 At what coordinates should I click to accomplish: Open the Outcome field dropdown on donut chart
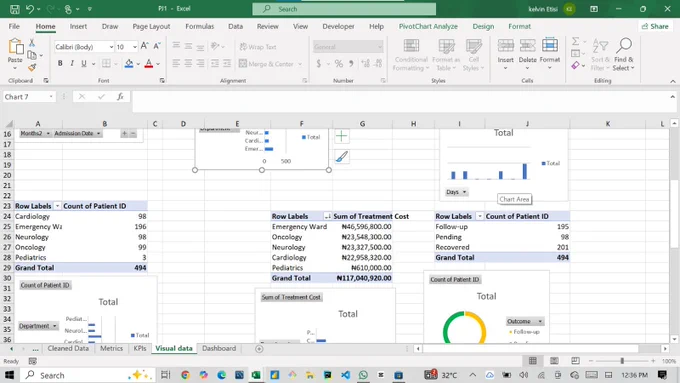click(525, 321)
